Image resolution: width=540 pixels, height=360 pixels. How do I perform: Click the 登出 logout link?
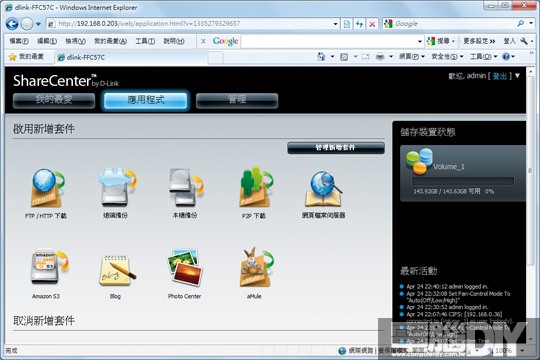coord(499,76)
